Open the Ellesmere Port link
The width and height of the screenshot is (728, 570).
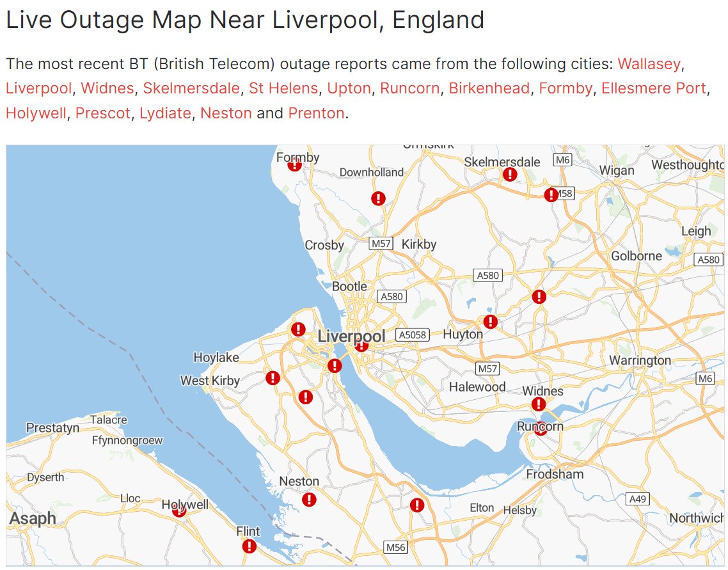coord(653,88)
